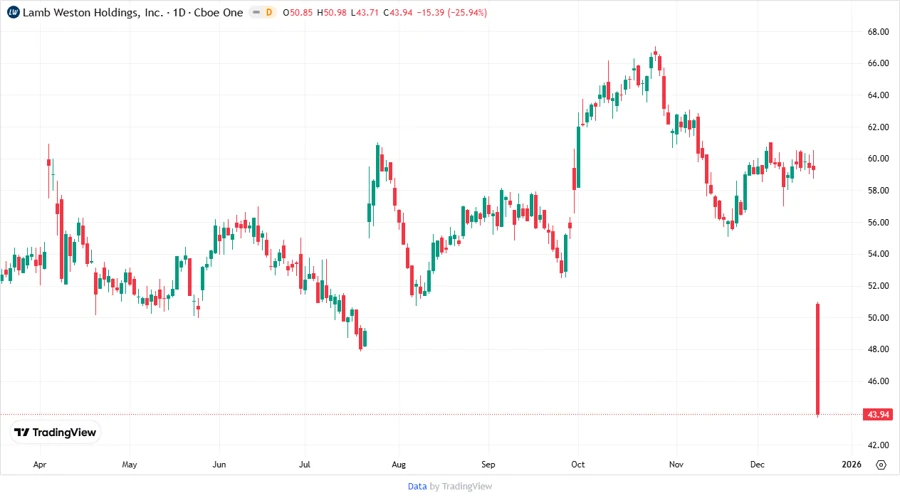Select the low value L43.71
Image resolution: width=900 pixels, height=498 pixels.
(x=364, y=12)
